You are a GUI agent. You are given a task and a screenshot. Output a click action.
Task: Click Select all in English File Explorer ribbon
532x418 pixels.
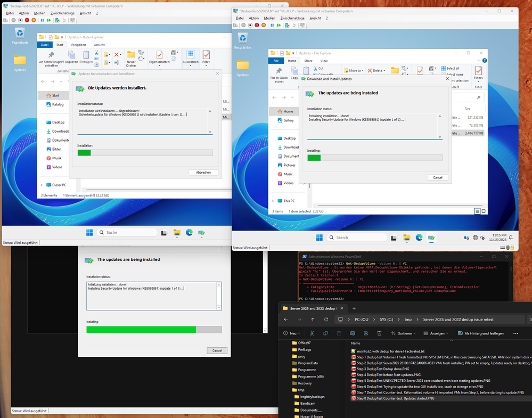click(450, 68)
